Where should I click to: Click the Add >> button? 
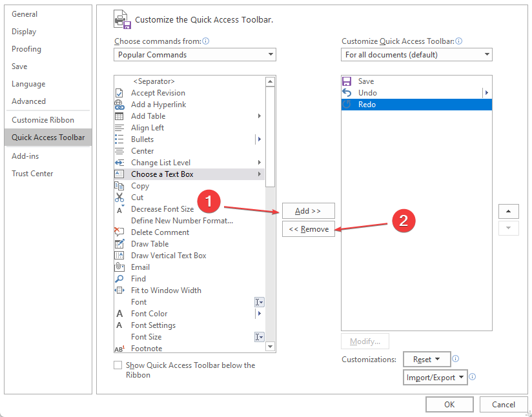point(309,210)
